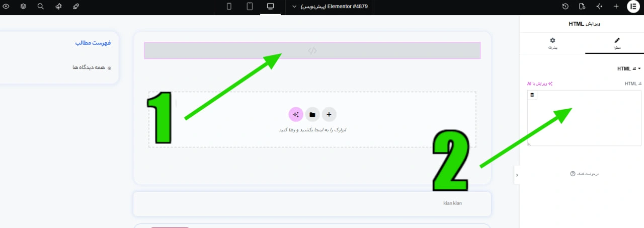Click the rocket icon in top bar
The width and height of the screenshot is (644, 228).
click(76, 7)
